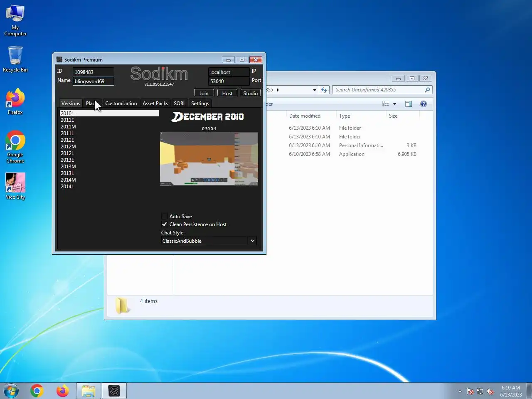The width and height of the screenshot is (532, 399).
Task: Open the Settings tab in Sodikm
Action: (200, 103)
